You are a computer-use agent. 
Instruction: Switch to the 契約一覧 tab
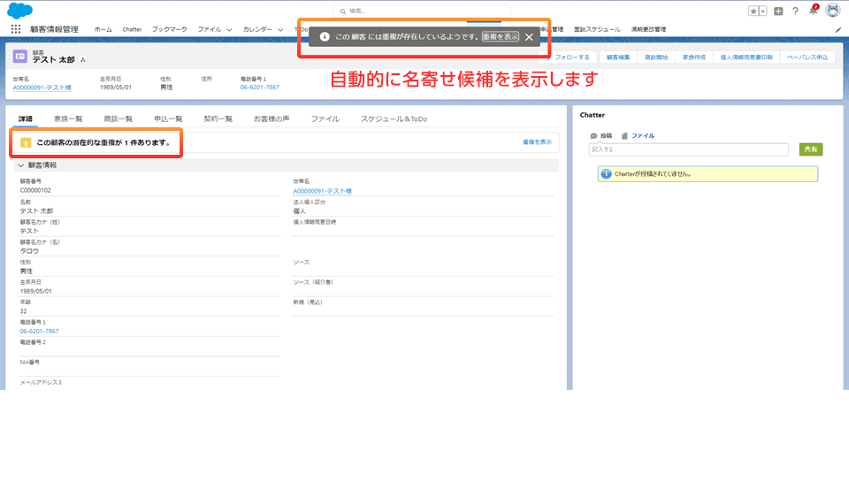point(218,118)
